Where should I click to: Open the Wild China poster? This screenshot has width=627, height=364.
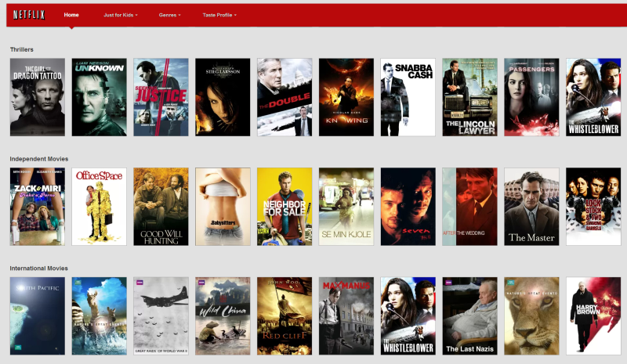pos(223,316)
